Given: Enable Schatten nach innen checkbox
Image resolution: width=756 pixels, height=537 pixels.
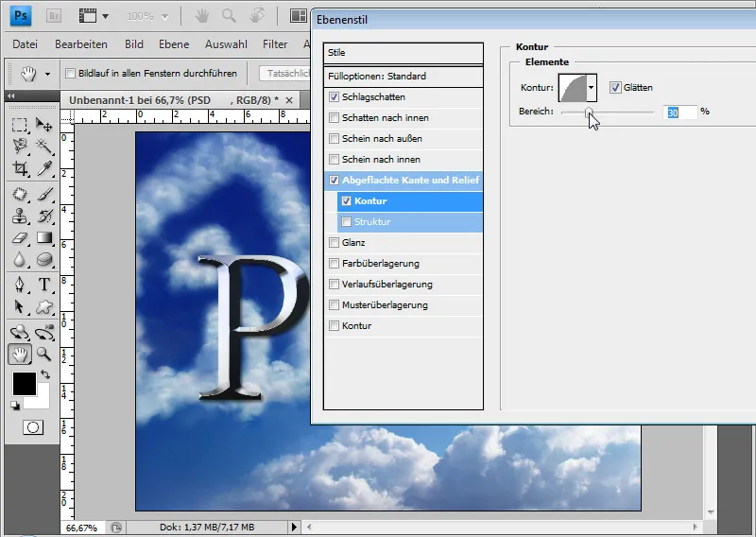Looking at the screenshot, I should pos(334,118).
